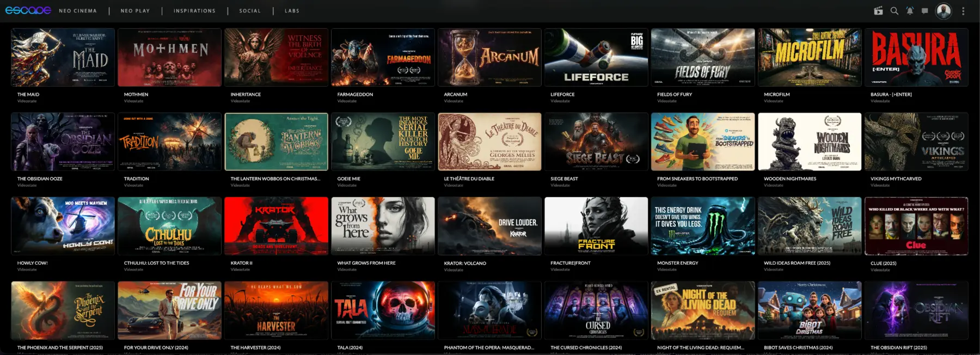
Task: Switch to Neo Play tab
Action: click(x=135, y=11)
